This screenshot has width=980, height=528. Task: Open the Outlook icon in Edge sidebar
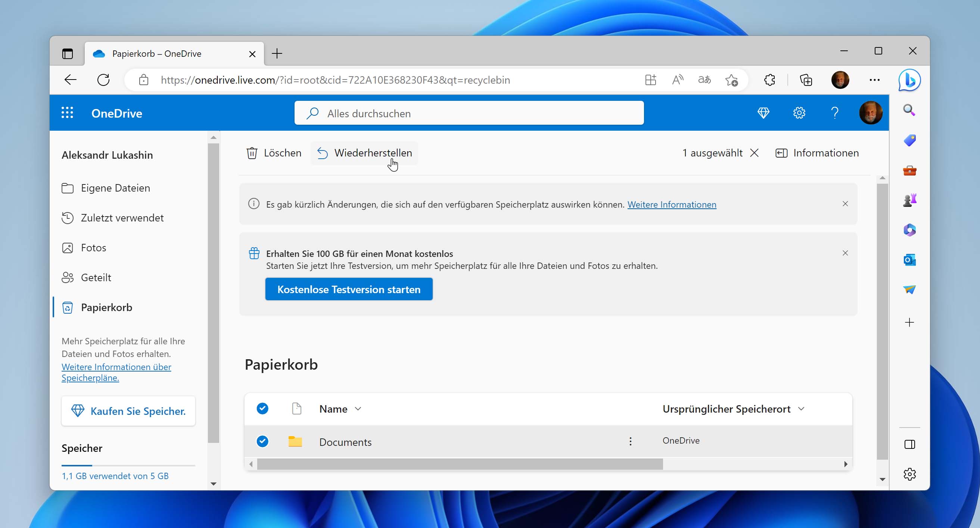(909, 260)
